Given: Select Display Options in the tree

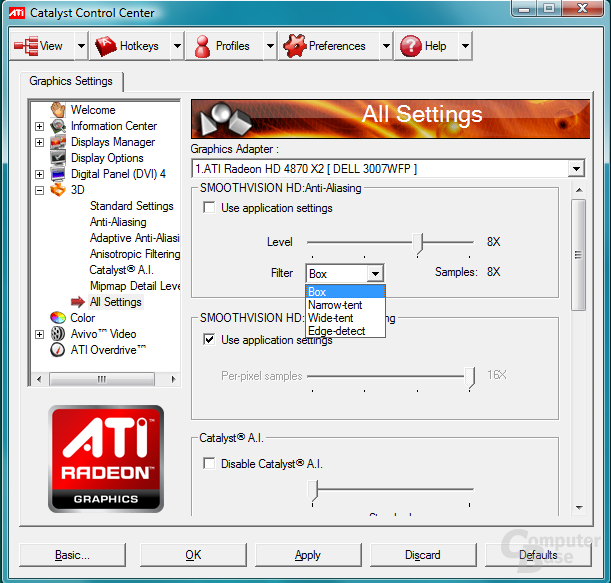Looking at the screenshot, I should [107, 158].
